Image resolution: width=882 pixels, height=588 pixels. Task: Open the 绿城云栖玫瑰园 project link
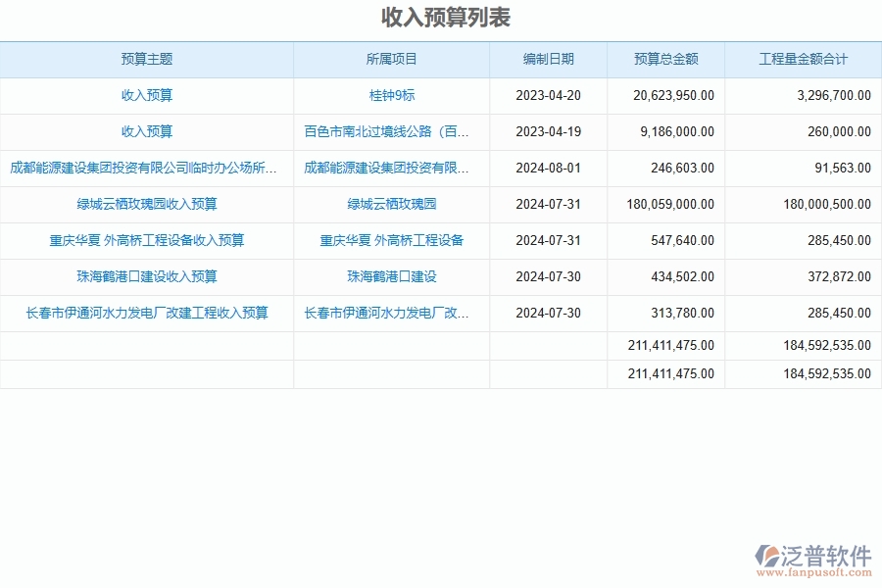[x=391, y=204]
